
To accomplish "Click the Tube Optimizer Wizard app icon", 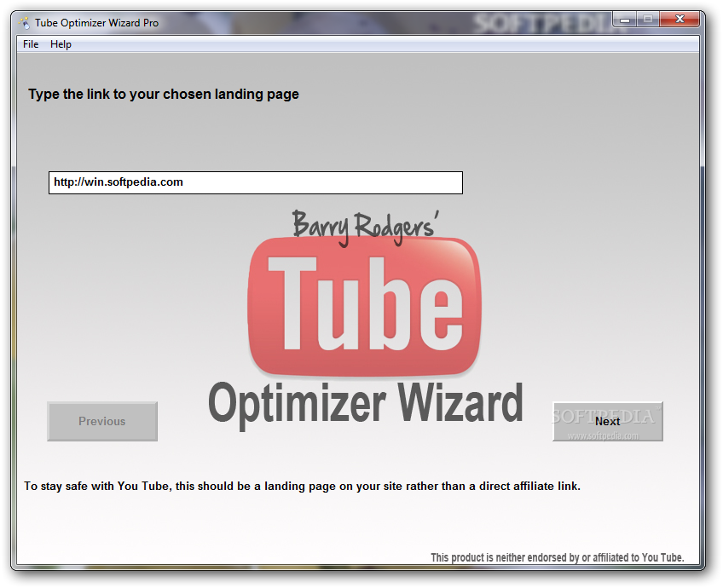I will tap(24, 22).
